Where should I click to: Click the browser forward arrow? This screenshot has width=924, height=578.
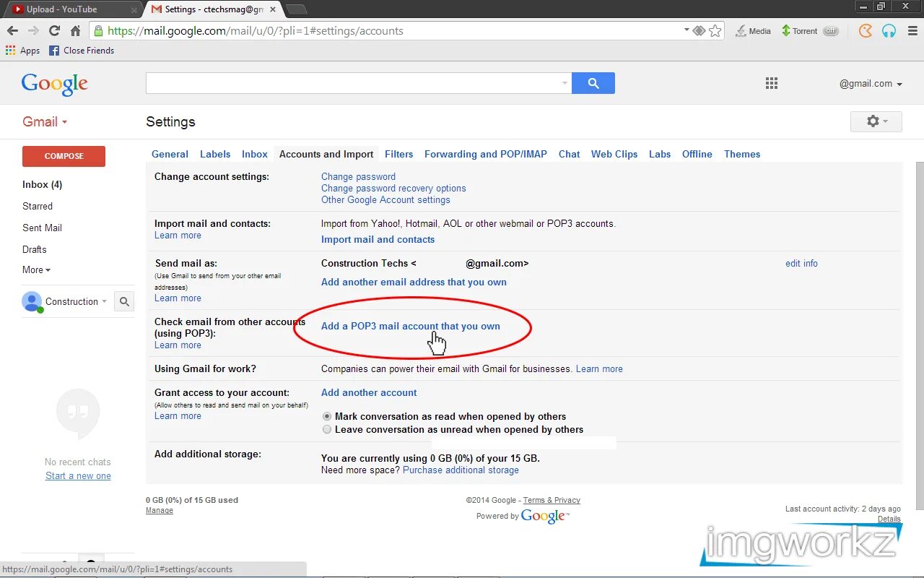tap(33, 31)
